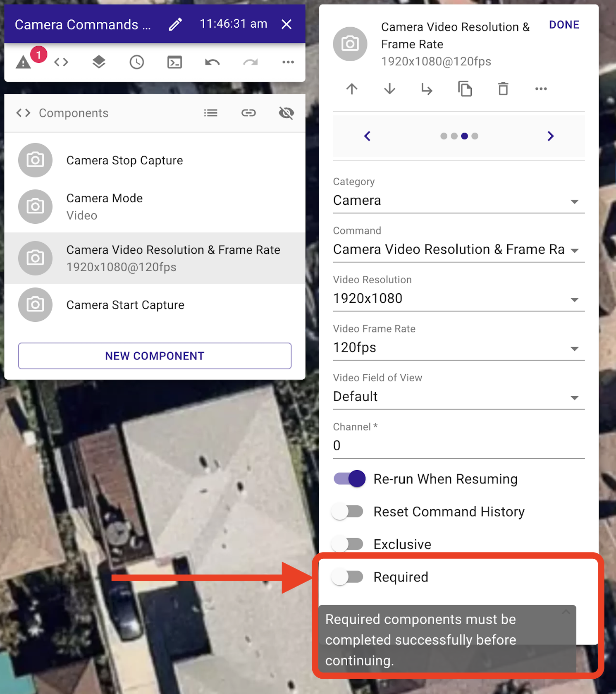Click the 11:46:31 am time label
The width and height of the screenshot is (616, 694).
pos(234,24)
